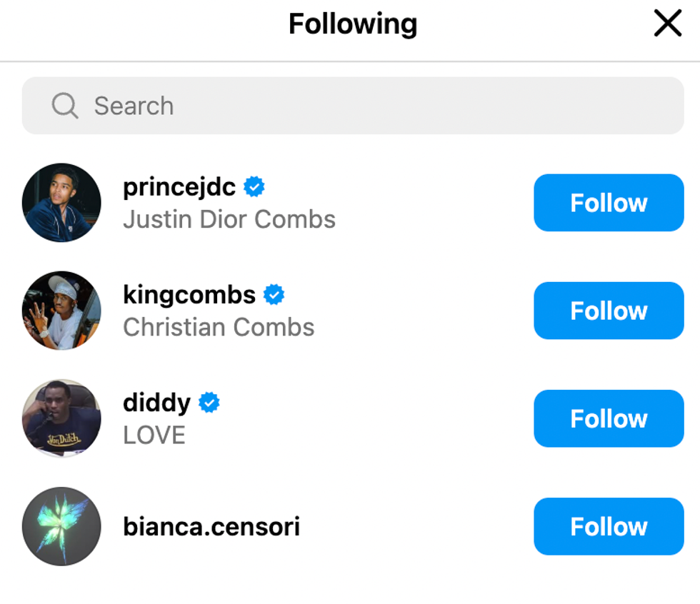700x604 pixels.
Task: Follow the kingcombs account
Action: pyautogui.click(x=609, y=311)
